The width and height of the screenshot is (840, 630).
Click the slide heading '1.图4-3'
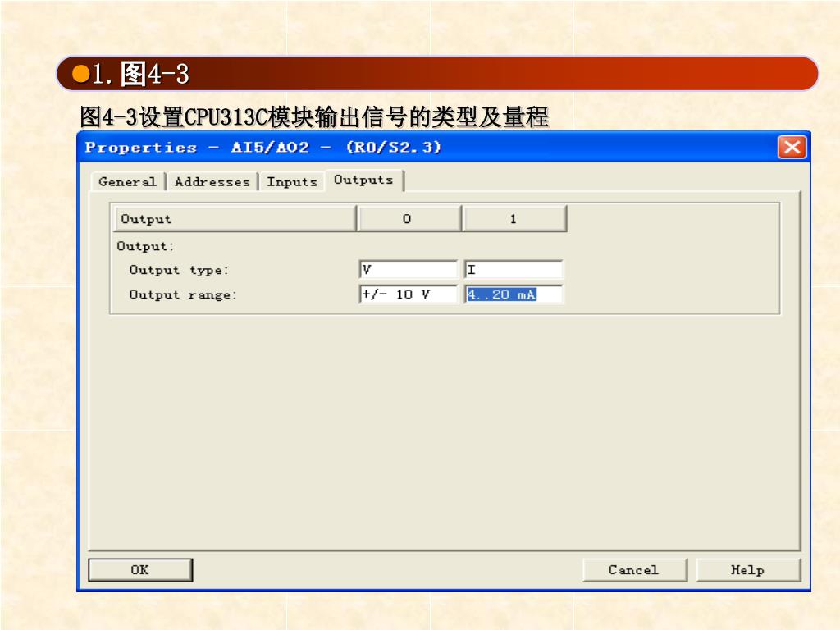point(140,73)
